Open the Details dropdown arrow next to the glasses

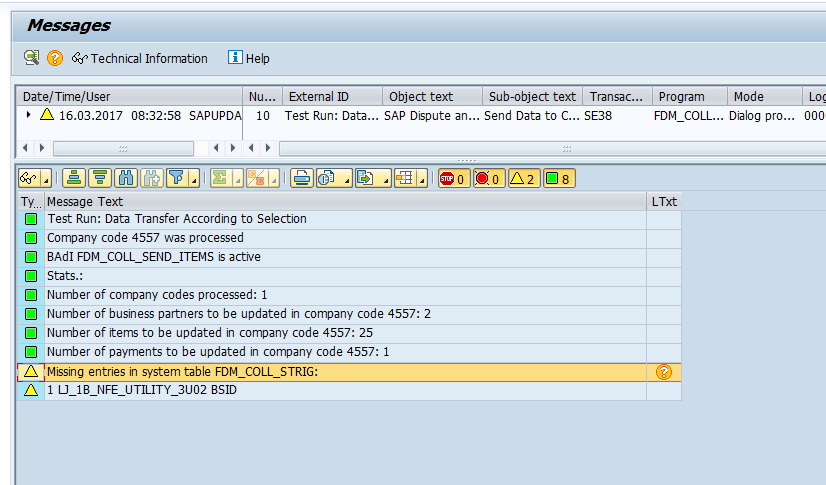click(46, 180)
